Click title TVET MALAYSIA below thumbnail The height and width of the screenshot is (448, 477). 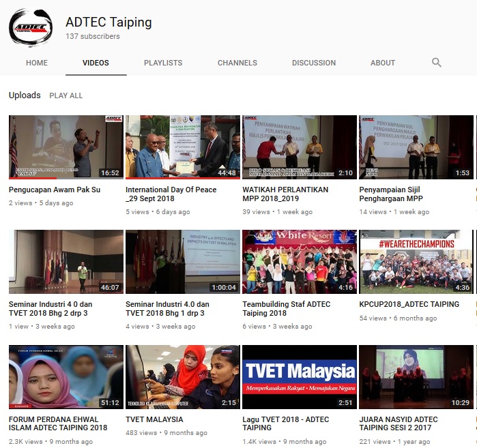tap(154, 419)
